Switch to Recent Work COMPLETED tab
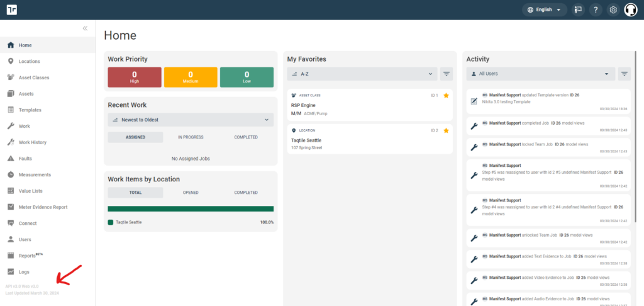The width and height of the screenshot is (644, 306). (x=246, y=137)
